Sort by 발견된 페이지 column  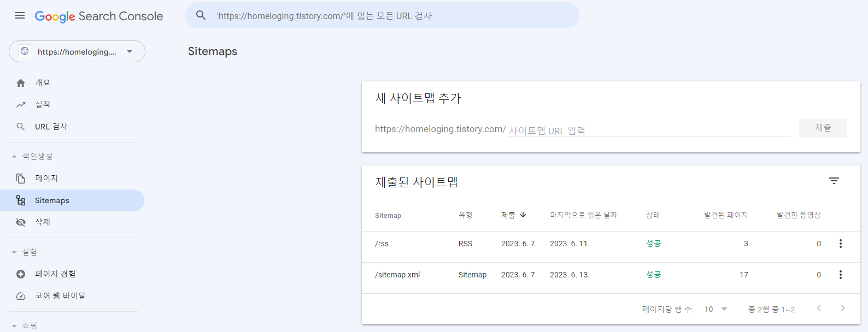pyautogui.click(x=726, y=215)
